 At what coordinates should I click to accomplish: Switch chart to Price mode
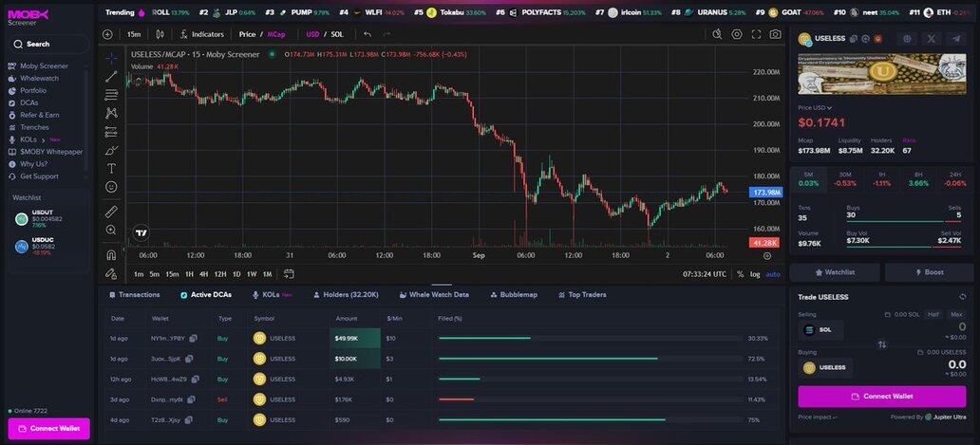pyautogui.click(x=247, y=34)
